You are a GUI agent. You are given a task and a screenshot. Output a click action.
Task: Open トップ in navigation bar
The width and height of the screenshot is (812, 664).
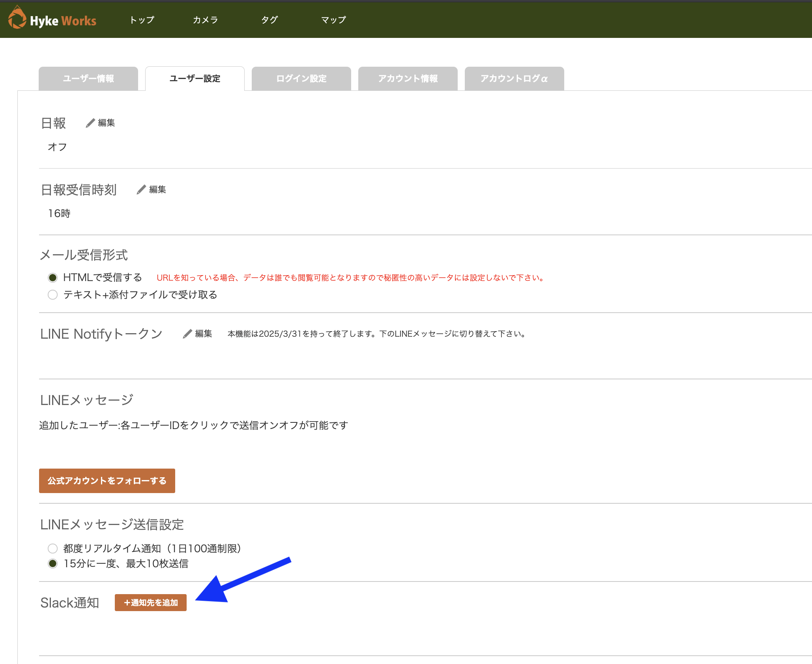(x=142, y=20)
